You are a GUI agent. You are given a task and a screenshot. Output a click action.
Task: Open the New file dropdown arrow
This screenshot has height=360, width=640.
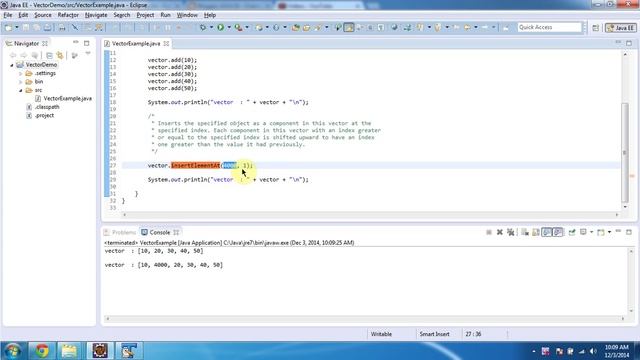coord(17,27)
